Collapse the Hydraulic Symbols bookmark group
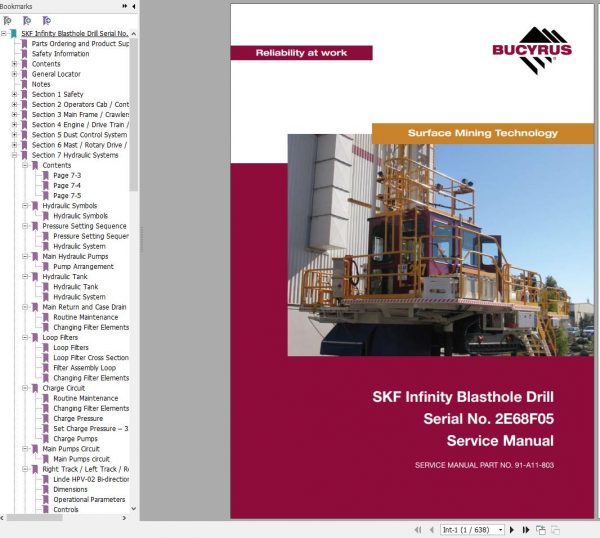Screen dimensions: 600x538 pyautogui.click(x=25, y=205)
